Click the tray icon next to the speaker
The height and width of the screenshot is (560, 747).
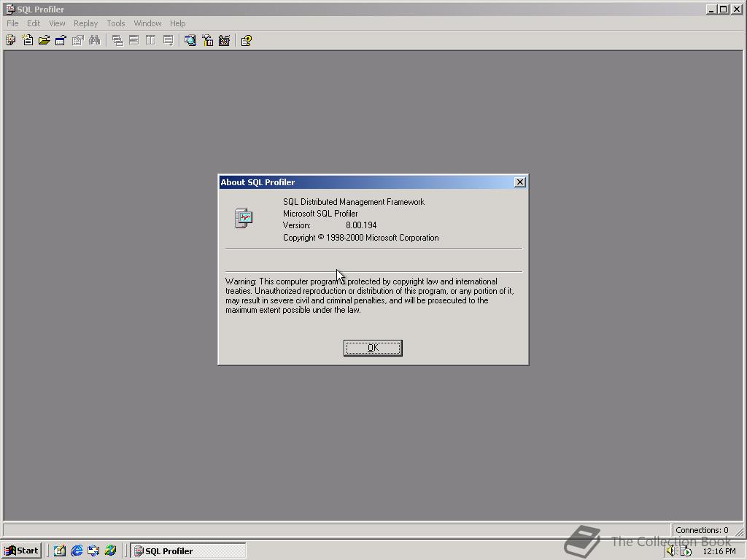click(x=685, y=551)
